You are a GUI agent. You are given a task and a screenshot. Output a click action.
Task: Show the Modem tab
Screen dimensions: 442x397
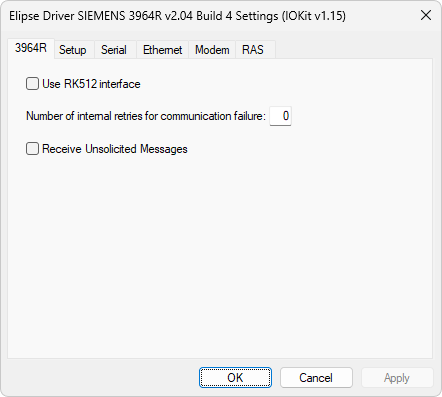tap(212, 50)
